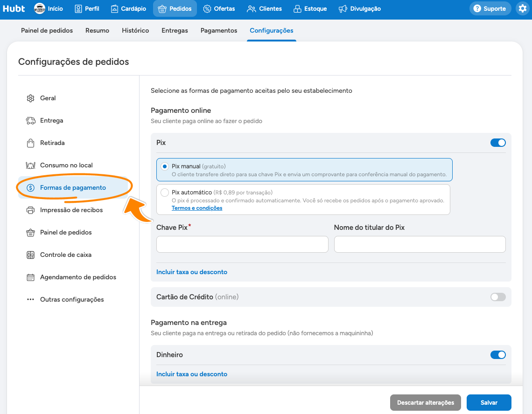Focus the Nome do titular do Pix field
Image resolution: width=532 pixels, height=414 pixels.
point(420,244)
